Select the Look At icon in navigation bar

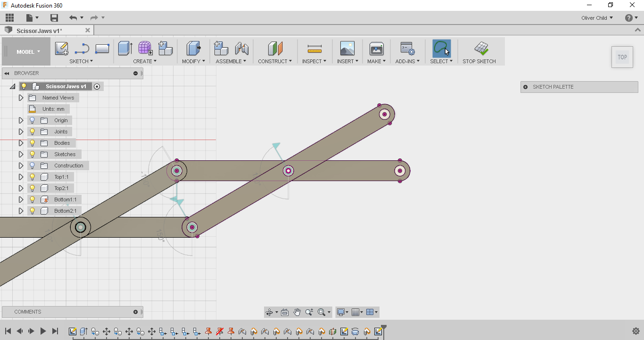tap(285, 312)
